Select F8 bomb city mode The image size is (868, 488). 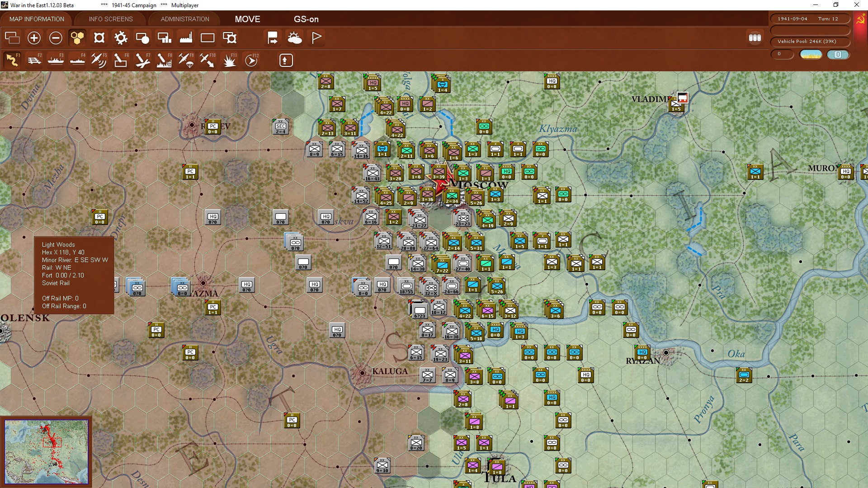tap(164, 60)
